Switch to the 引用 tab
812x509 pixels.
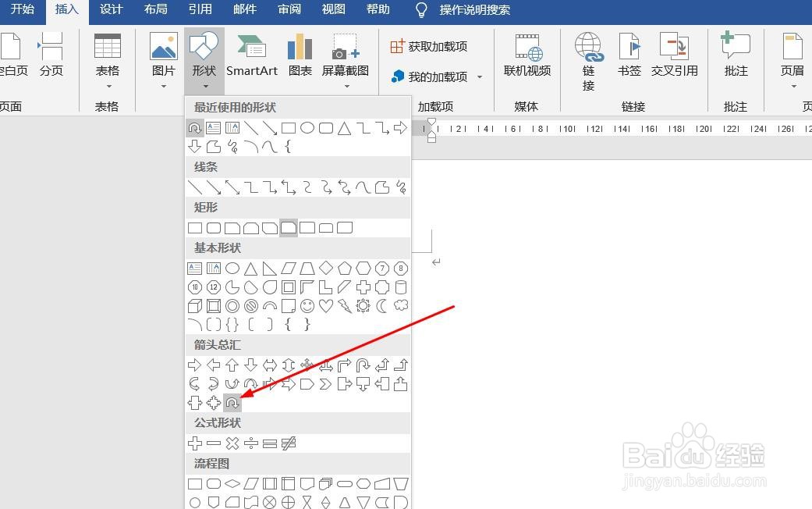(x=200, y=9)
